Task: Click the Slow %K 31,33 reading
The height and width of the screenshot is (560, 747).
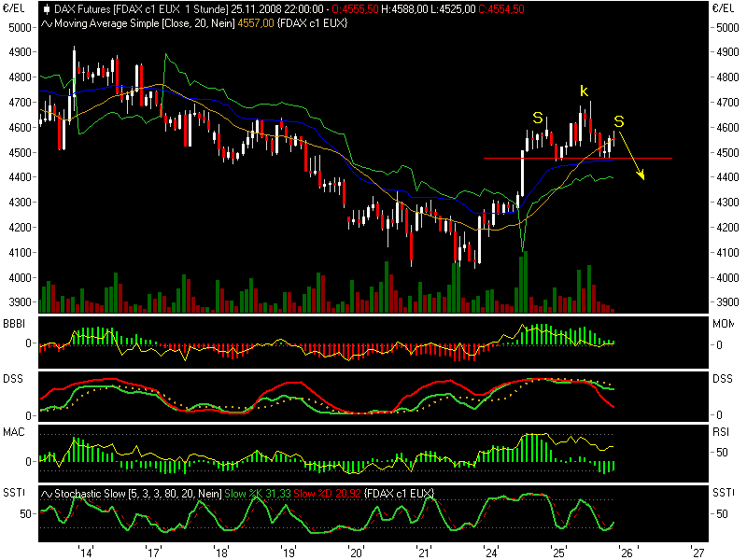Action: (258, 494)
